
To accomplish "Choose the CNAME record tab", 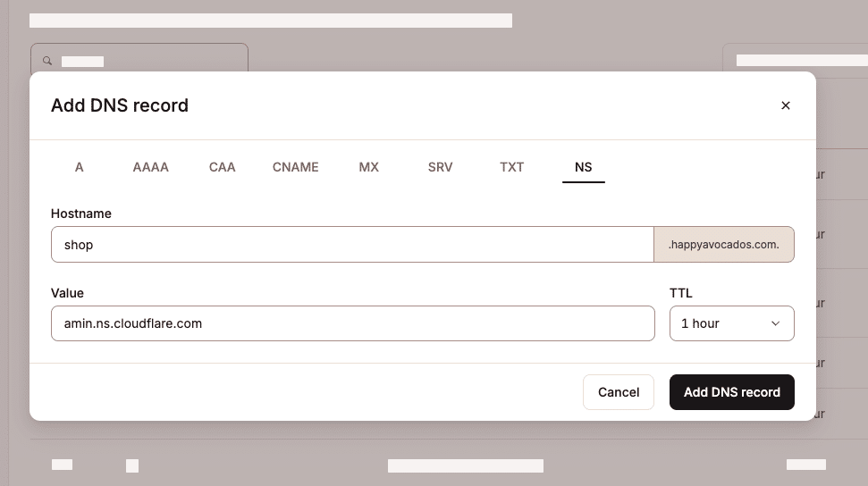I will pos(295,167).
